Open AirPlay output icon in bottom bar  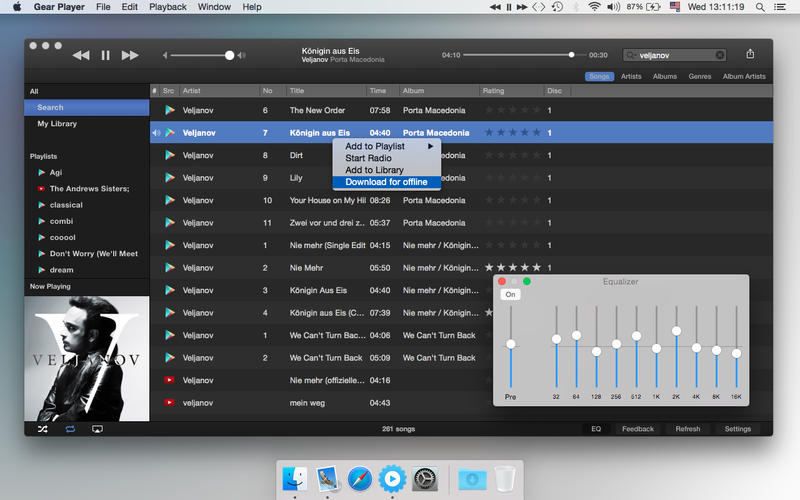(97, 429)
